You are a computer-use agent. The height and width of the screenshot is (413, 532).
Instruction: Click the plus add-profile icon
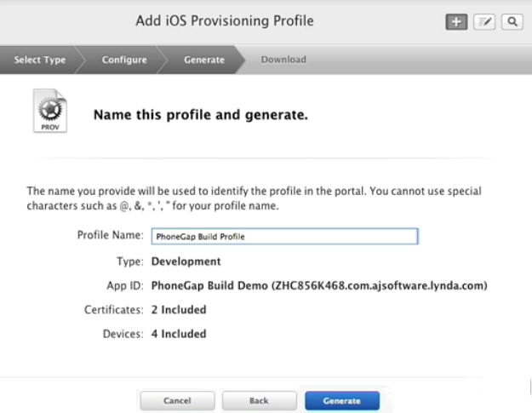point(456,22)
